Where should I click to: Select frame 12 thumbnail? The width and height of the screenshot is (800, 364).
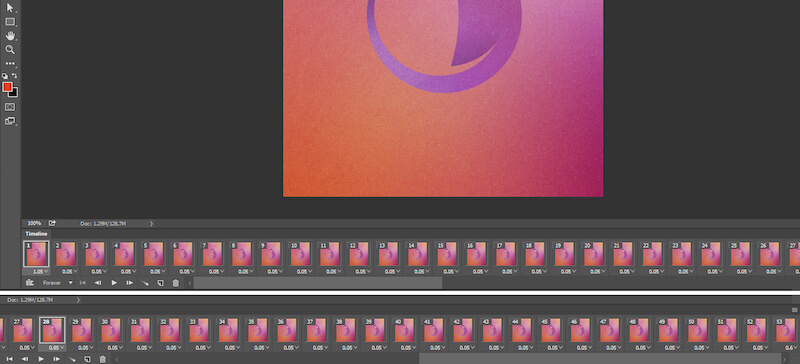pos(360,254)
